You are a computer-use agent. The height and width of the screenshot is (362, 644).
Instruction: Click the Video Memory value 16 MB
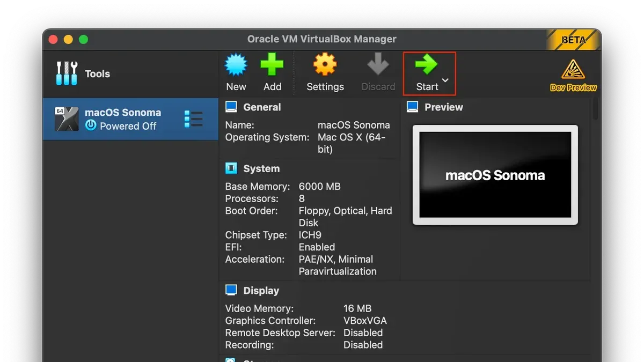click(x=357, y=308)
